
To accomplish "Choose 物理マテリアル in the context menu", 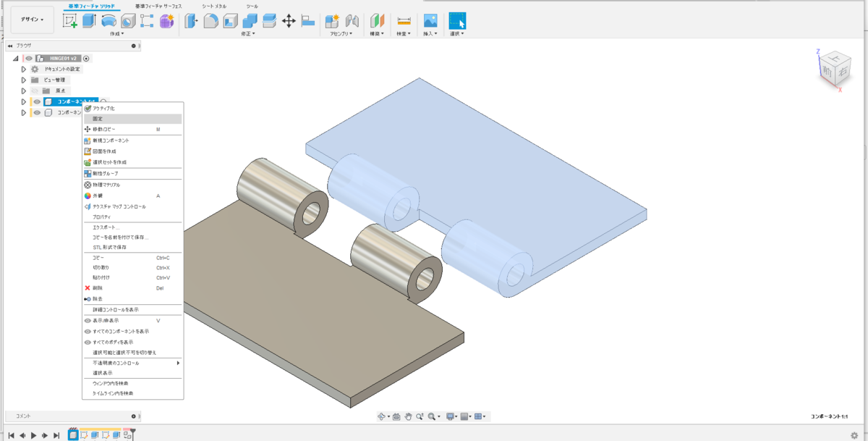I will [132, 185].
